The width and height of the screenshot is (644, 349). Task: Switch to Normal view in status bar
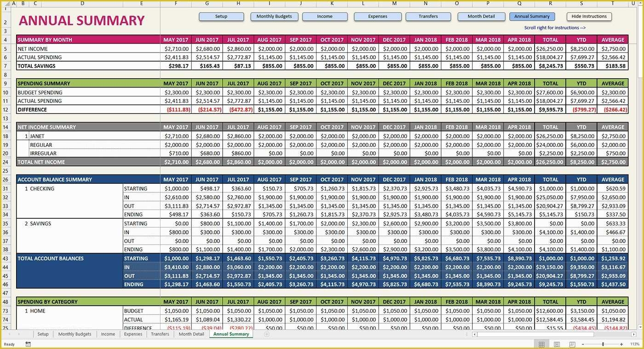(541, 344)
